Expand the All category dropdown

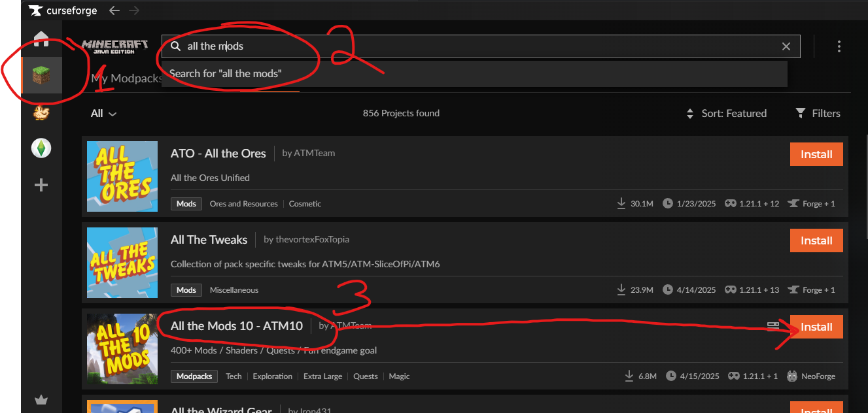pyautogui.click(x=103, y=113)
